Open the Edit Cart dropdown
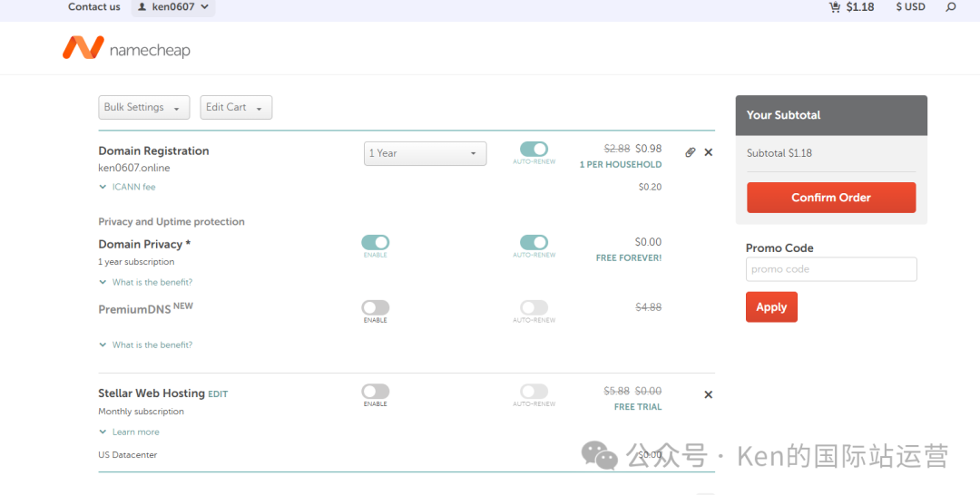 pos(236,107)
